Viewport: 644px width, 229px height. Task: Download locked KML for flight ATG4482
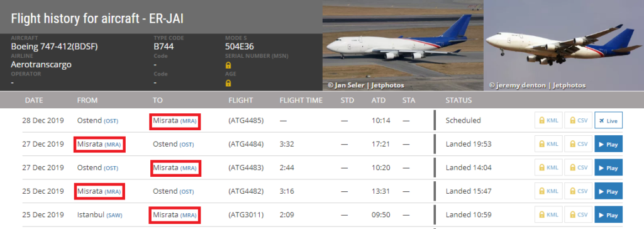tap(548, 191)
